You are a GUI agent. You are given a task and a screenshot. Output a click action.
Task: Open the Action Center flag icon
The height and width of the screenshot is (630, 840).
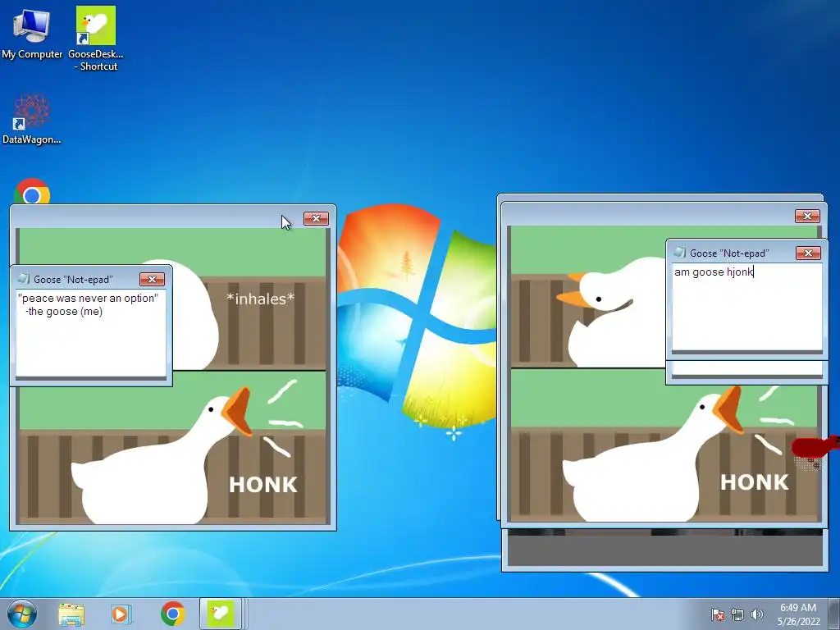coord(717,614)
